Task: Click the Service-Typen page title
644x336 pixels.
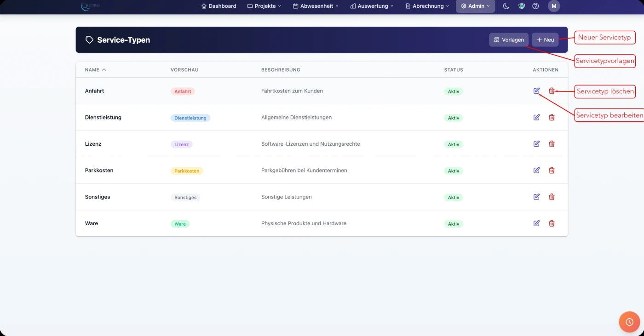Action: [x=124, y=40]
